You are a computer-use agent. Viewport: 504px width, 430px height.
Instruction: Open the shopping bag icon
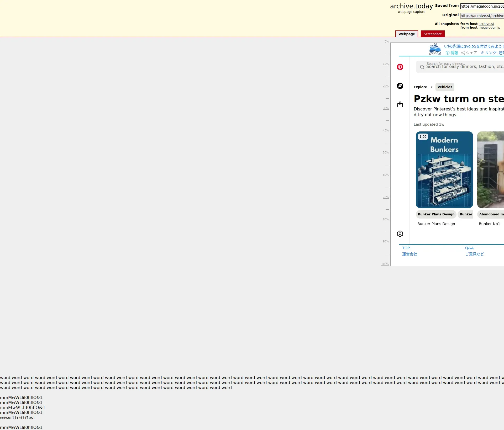coord(400,105)
